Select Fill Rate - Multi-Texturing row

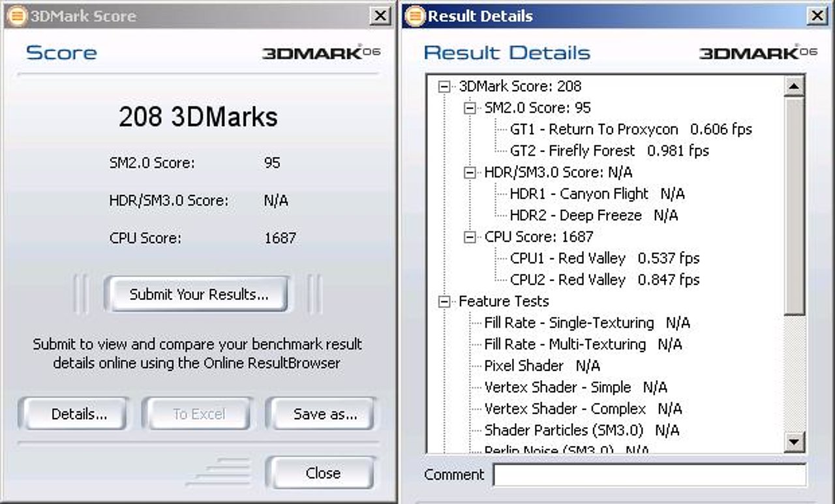click(583, 344)
